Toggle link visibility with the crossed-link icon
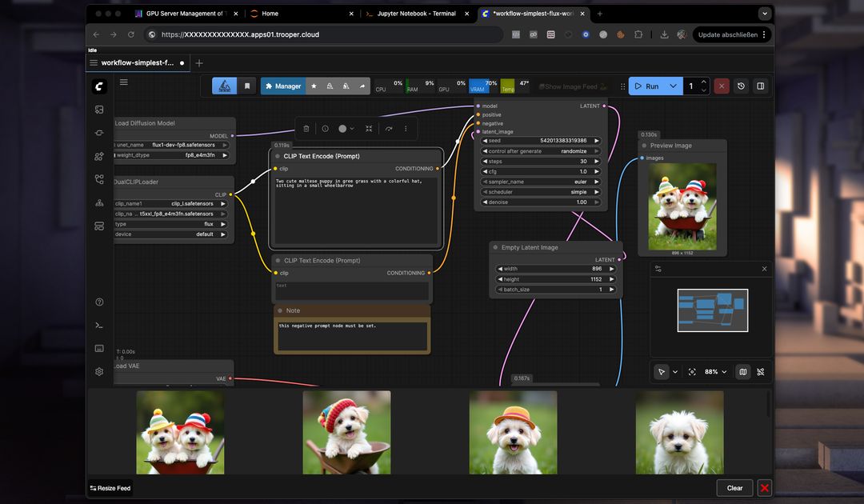 pyautogui.click(x=761, y=371)
